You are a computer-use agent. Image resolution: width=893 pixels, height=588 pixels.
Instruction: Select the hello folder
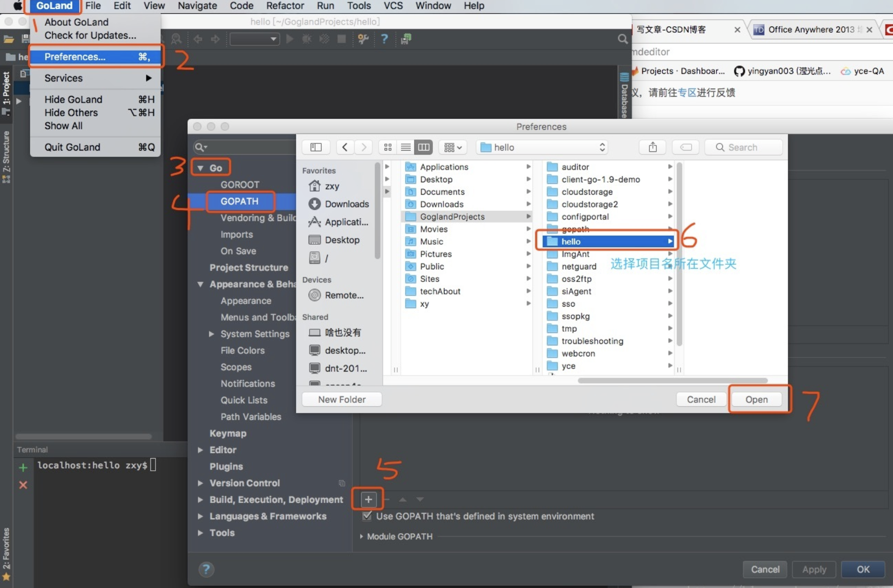point(609,242)
